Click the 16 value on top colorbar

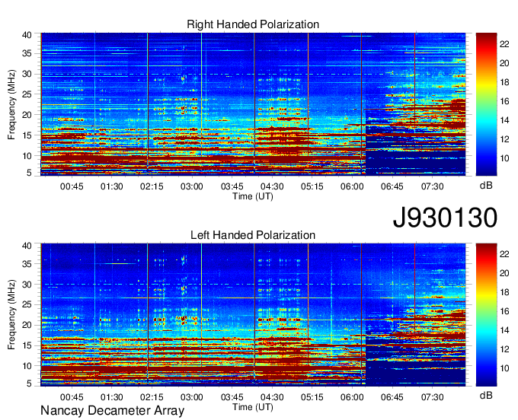(x=504, y=101)
